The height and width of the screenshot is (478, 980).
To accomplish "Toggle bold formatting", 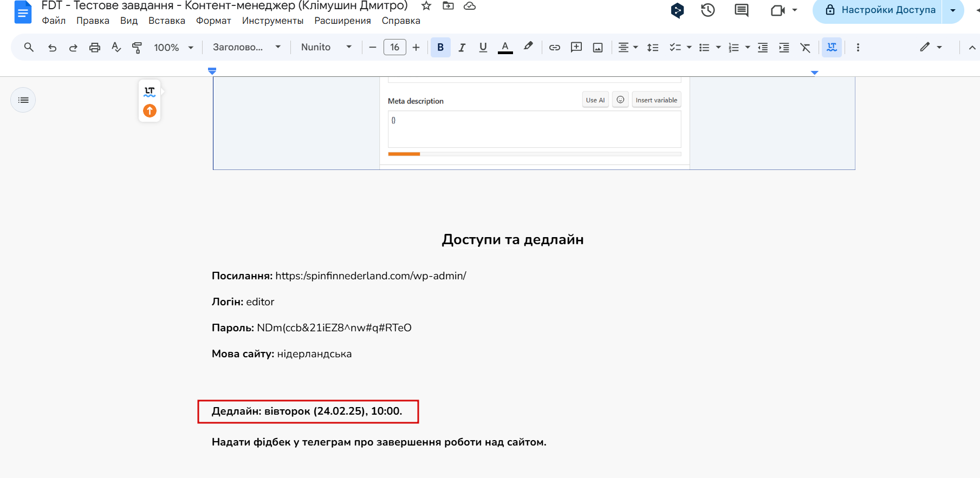I will click(440, 48).
